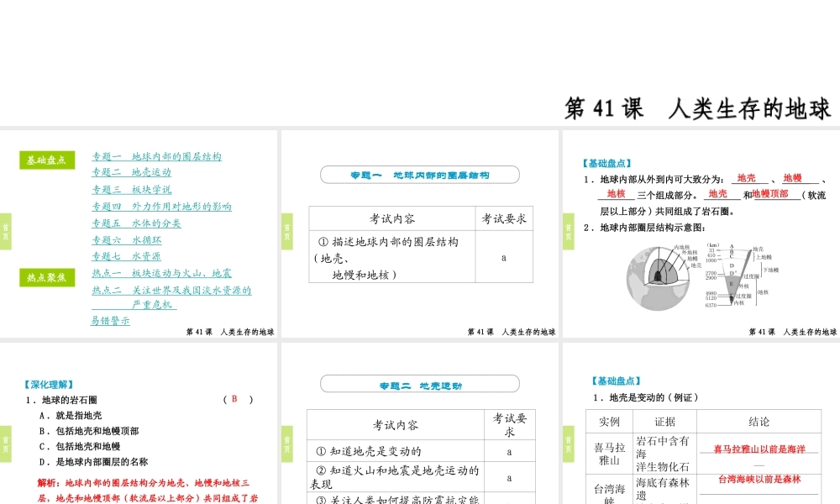Select answer option C. 包括地壳和地幔
This screenshot has width=840, height=504.
tap(79, 446)
